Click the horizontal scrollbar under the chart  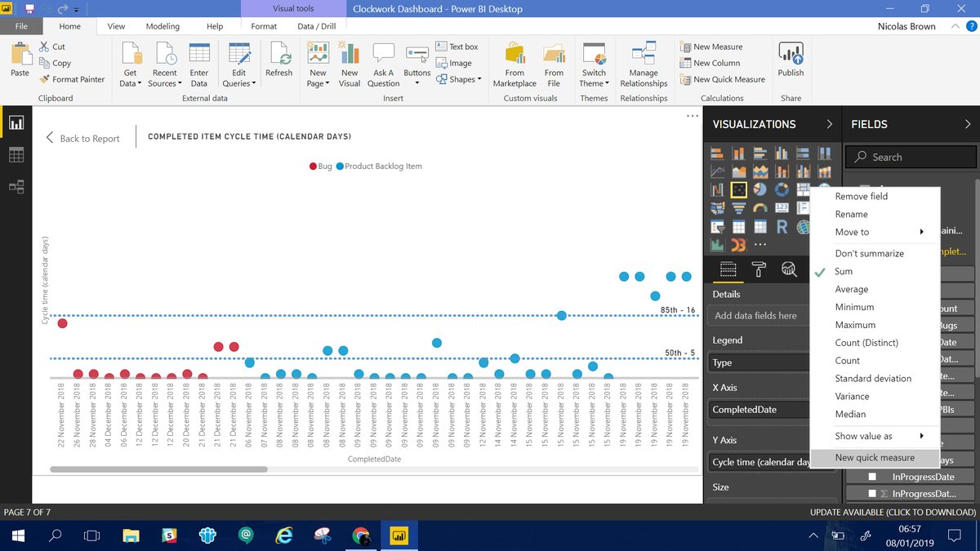point(158,469)
